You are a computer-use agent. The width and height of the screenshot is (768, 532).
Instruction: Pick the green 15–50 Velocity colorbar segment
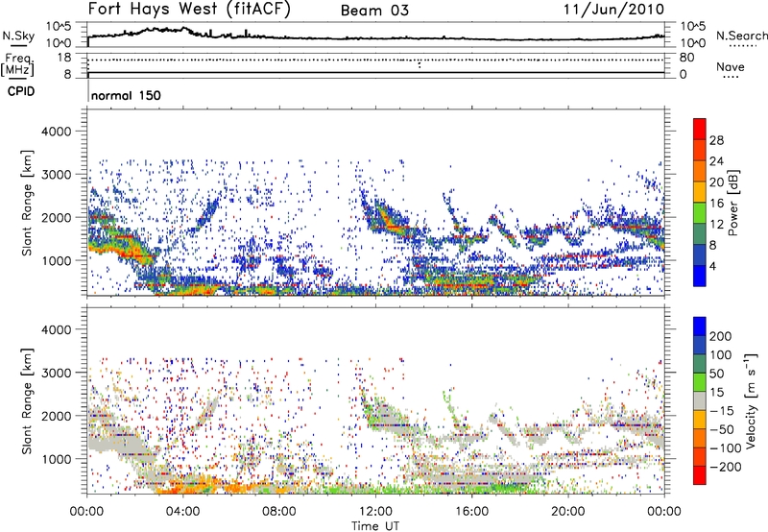[x=700, y=382]
